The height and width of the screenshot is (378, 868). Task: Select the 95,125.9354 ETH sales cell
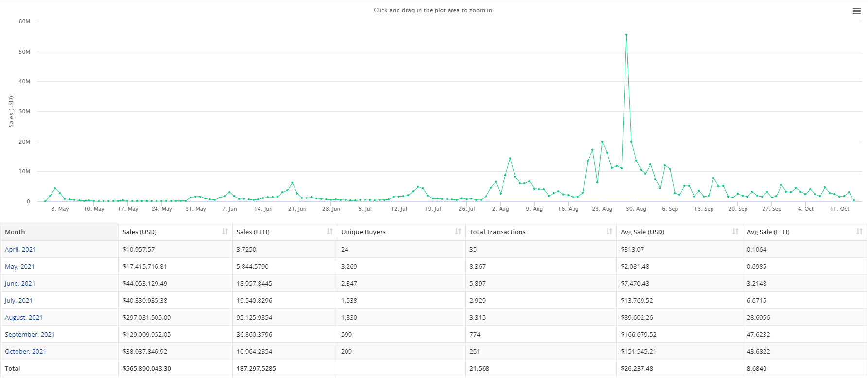coord(285,317)
